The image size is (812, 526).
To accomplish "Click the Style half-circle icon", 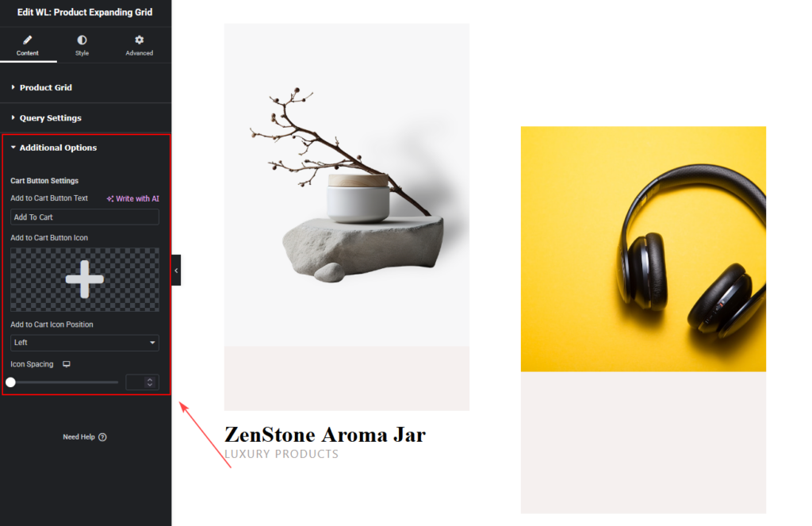I will point(82,40).
